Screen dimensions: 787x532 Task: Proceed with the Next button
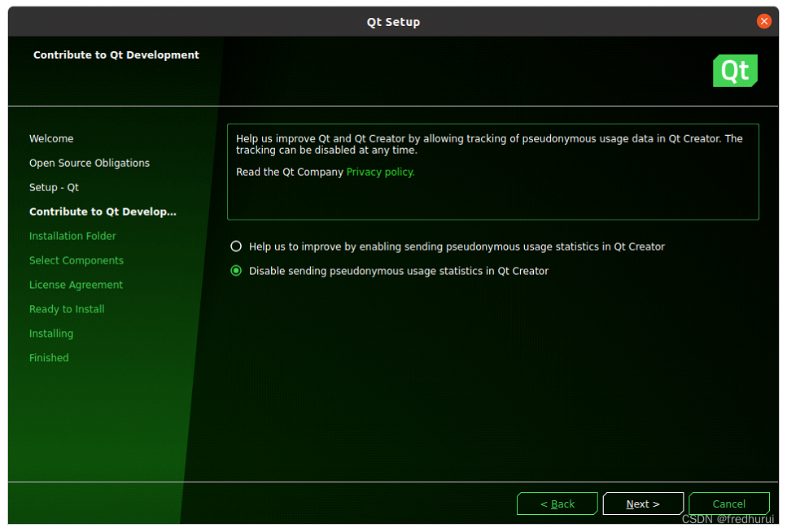[x=643, y=504]
